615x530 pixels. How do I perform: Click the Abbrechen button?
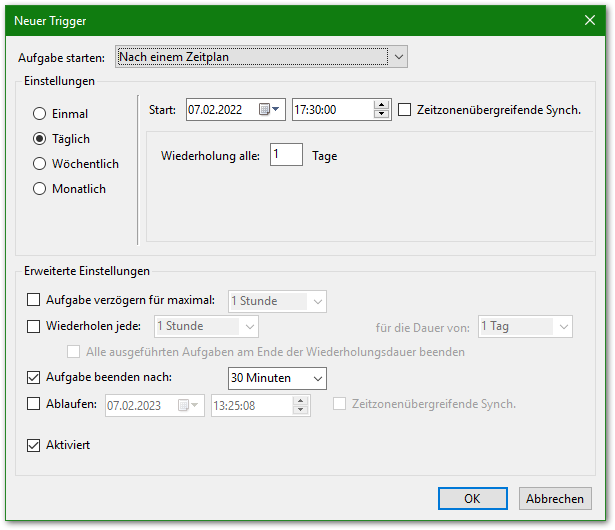pos(555,498)
